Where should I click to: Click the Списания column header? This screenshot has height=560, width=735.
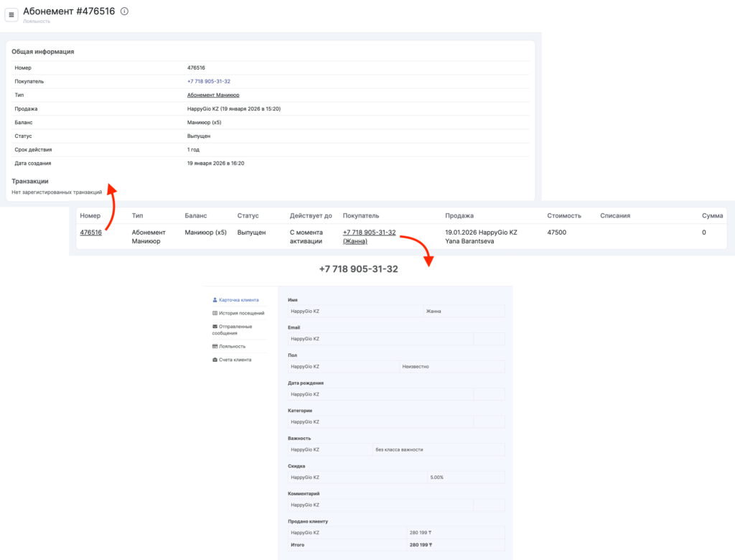click(x=615, y=216)
